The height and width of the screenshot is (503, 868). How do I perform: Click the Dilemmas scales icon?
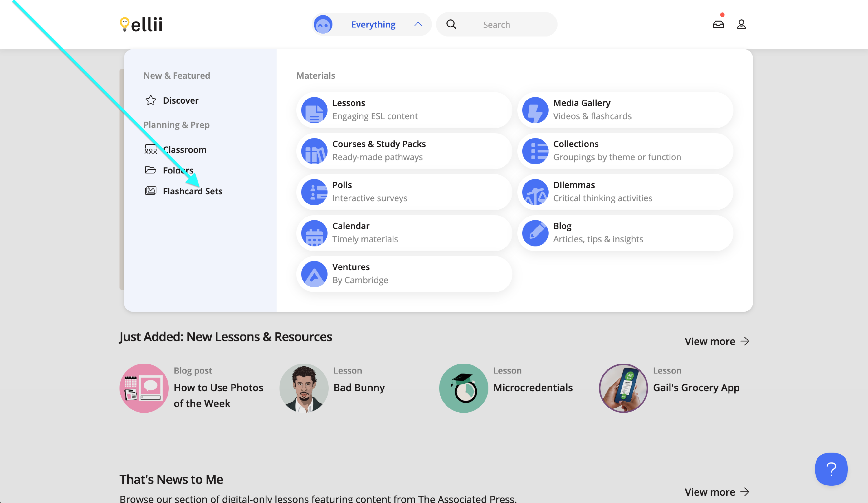[535, 192]
